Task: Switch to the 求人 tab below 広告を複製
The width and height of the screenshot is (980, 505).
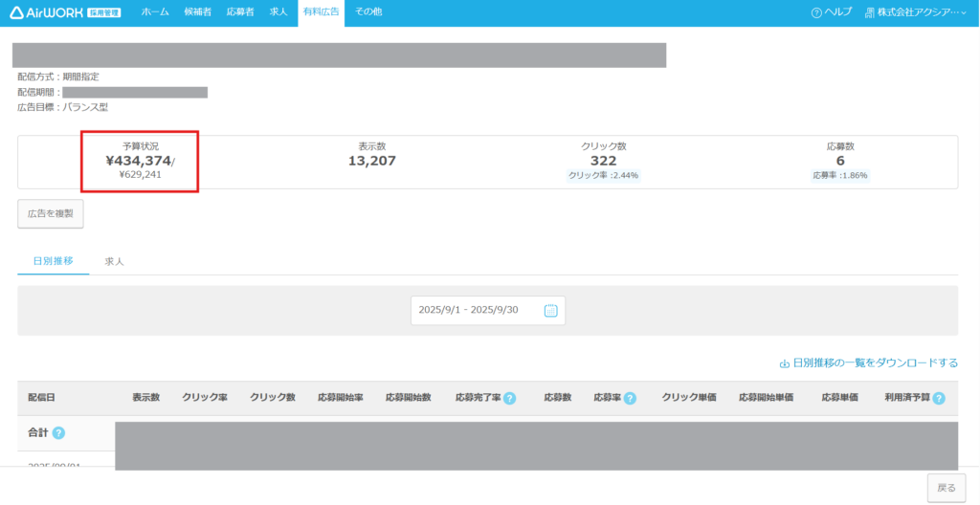Action: [115, 261]
